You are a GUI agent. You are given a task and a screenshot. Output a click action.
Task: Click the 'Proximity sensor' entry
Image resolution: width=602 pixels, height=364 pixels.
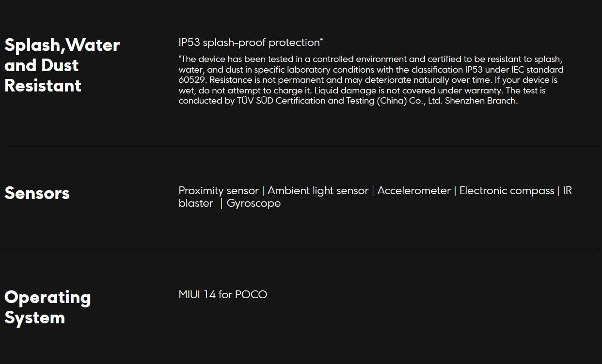click(x=219, y=191)
